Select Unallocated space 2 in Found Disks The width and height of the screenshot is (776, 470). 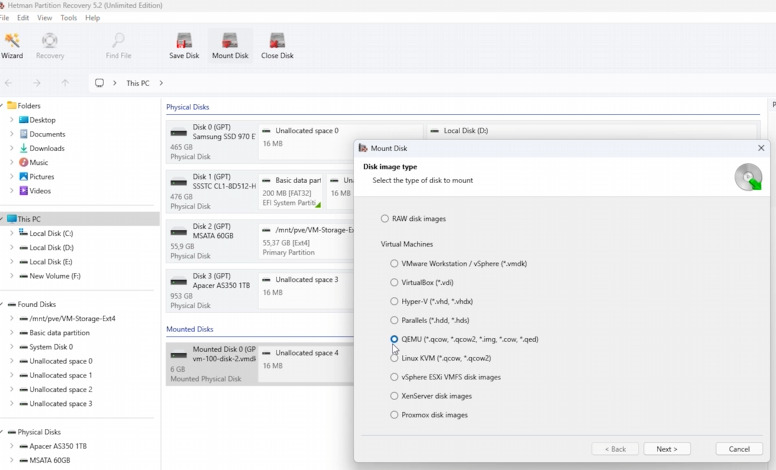61,389
